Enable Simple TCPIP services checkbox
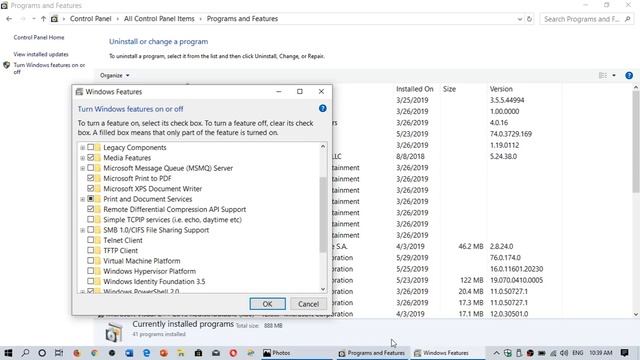The height and width of the screenshot is (360, 640). tap(91, 219)
